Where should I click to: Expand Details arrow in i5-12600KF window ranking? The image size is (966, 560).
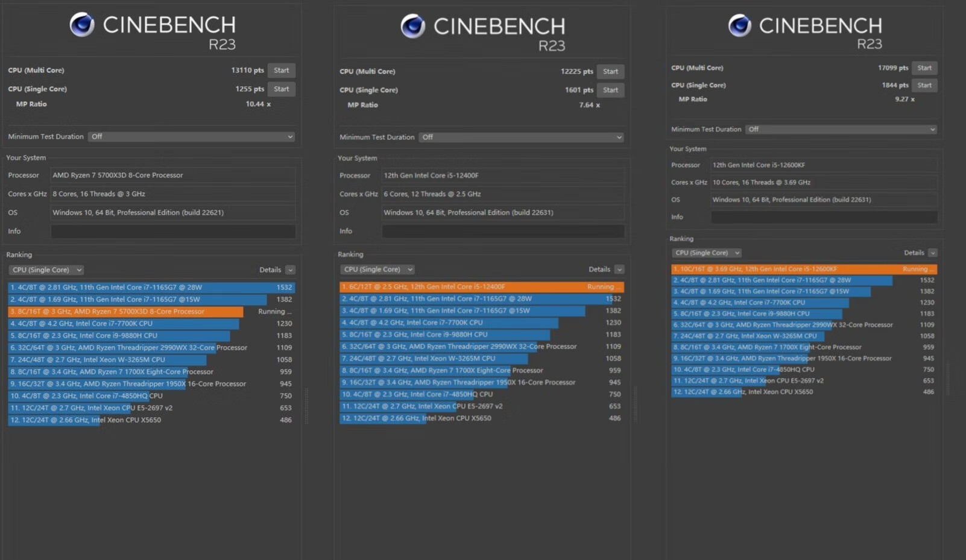click(x=932, y=253)
